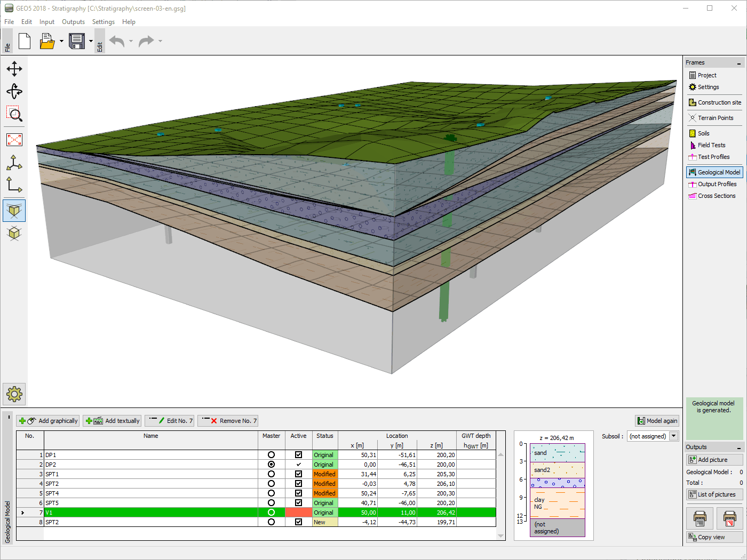Image resolution: width=747 pixels, height=560 pixels.
Task: Set SPT1 as Master test
Action: coord(272,474)
